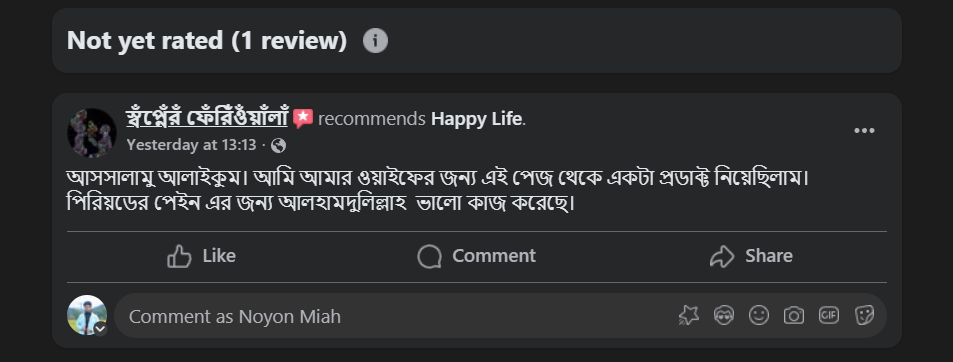
Task: Click the globe public audience icon
Action: point(278,146)
